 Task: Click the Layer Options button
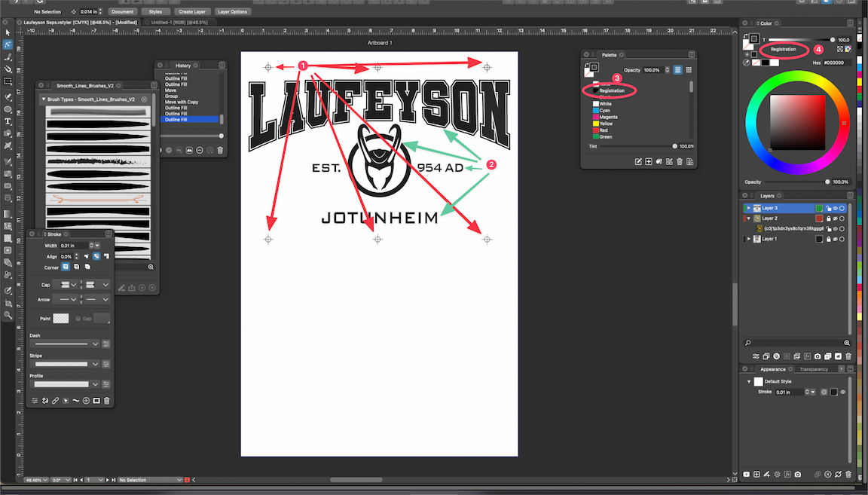click(233, 12)
